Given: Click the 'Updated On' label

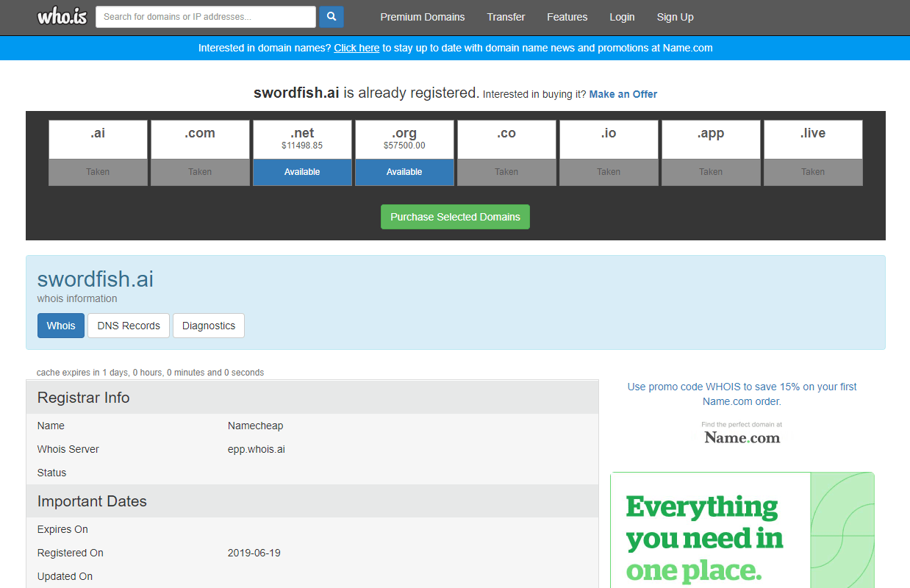Looking at the screenshot, I should pyautogui.click(x=65, y=576).
